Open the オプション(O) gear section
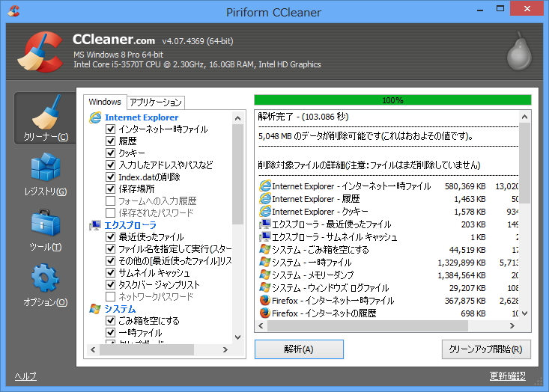 (46, 285)
